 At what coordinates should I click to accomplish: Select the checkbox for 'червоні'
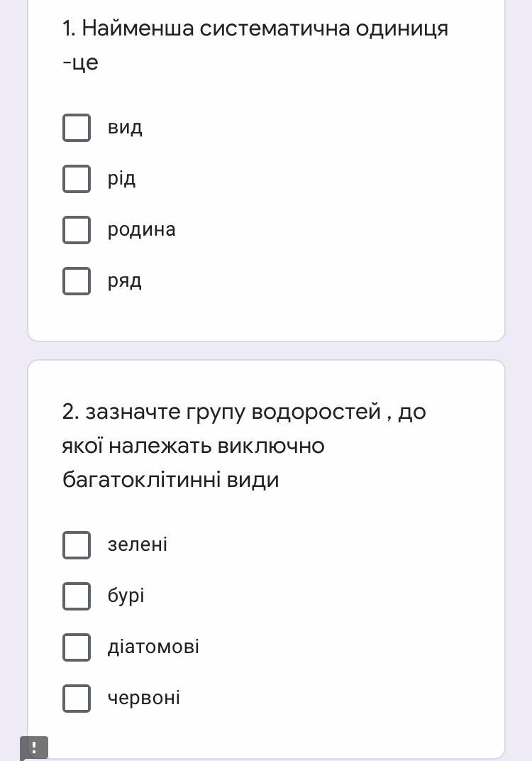click(x=77, y=699)
